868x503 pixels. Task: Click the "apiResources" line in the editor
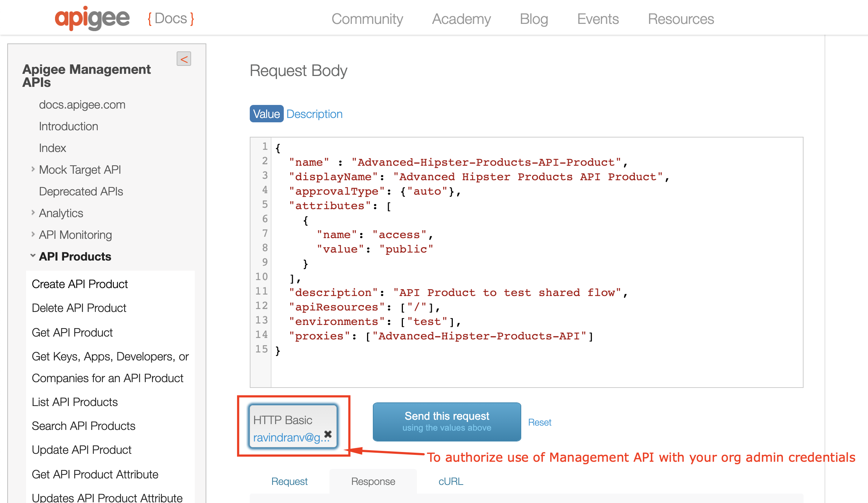(x=364, y=307)
